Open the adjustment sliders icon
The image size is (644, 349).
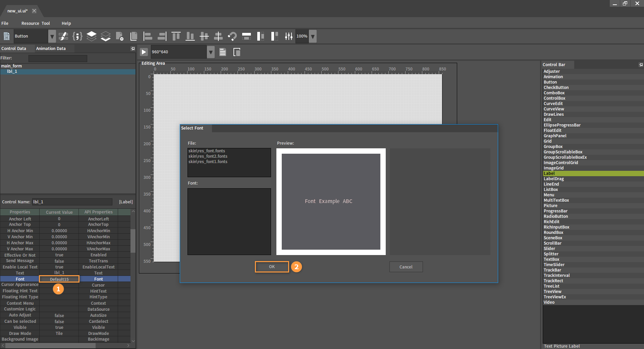point(288,36)
